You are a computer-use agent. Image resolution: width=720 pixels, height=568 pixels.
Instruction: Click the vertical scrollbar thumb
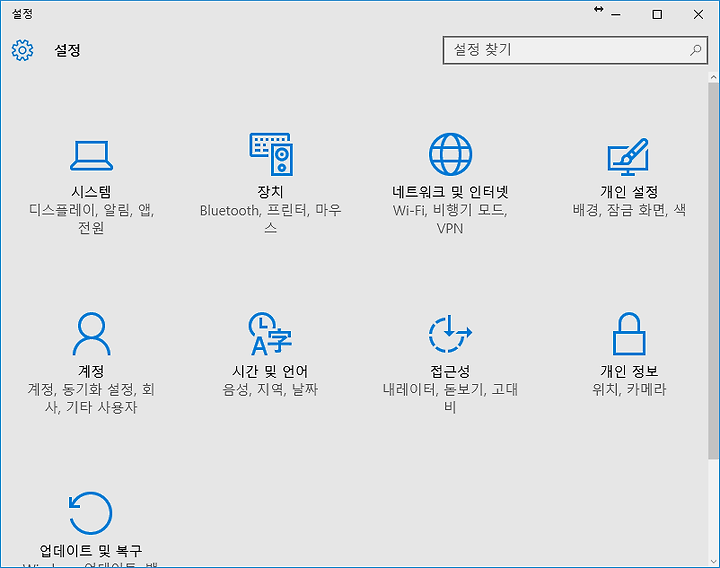[713, 271]
